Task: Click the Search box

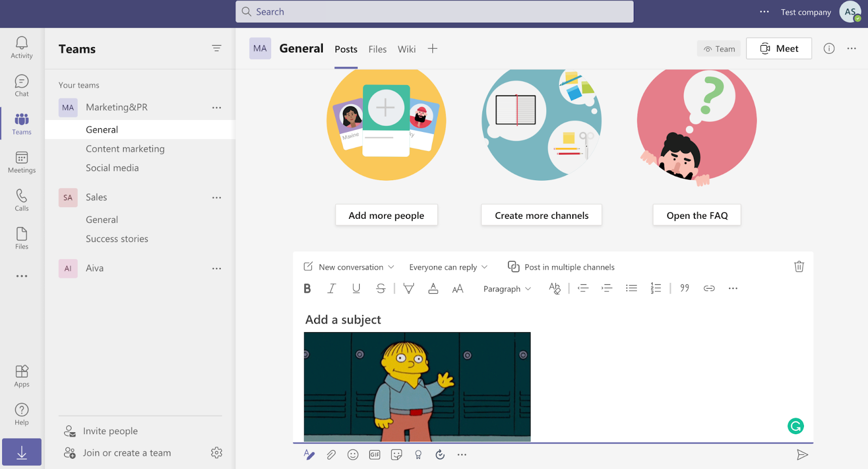Action: click(435, 11)
